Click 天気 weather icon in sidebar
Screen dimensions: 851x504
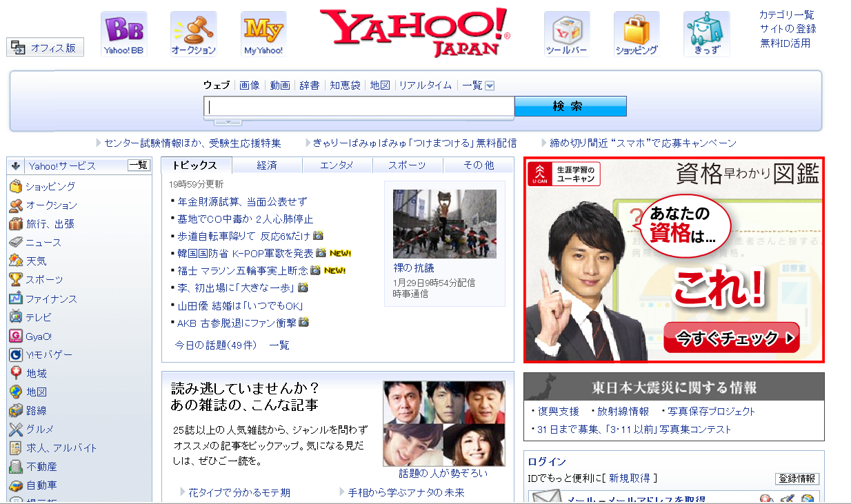pyautogui.click(x=16, y=261)
